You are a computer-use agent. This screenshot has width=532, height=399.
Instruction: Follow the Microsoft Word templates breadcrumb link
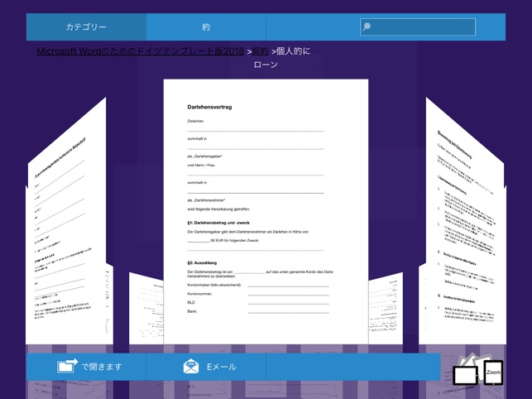pos(141,51)
